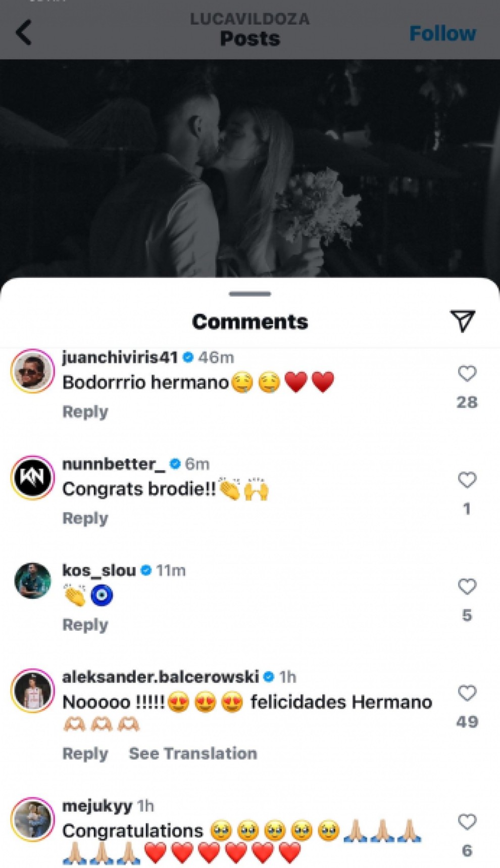The image size is (500, 868).
Task: Tap the back arrow icon
Action: tap(24, 33)
